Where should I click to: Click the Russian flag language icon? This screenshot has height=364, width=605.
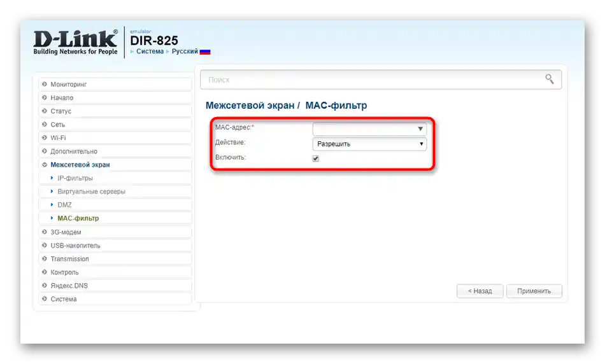[x=205, y=52]
